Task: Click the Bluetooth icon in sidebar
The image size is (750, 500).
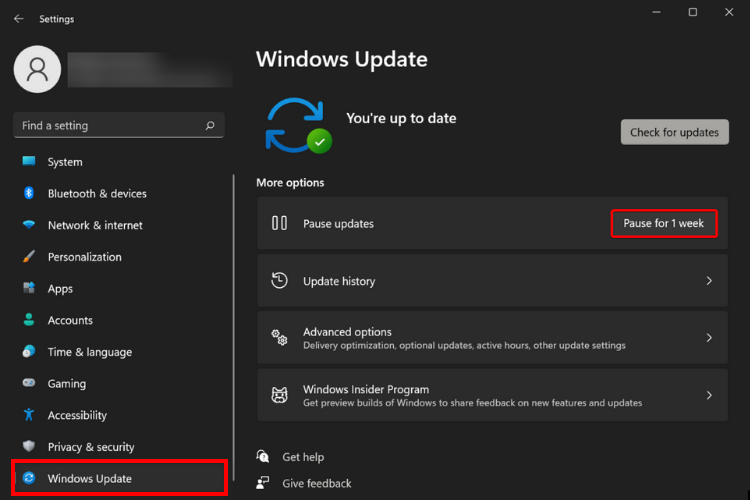Action: pyautogui.click(x=29, y=193)
